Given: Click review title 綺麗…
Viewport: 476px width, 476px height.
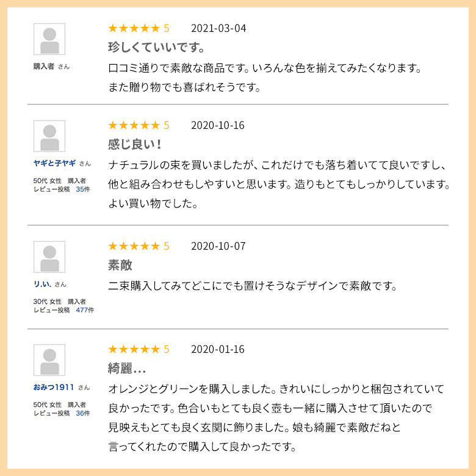Looking at the screenshot, I should click(x=127, y=368).
